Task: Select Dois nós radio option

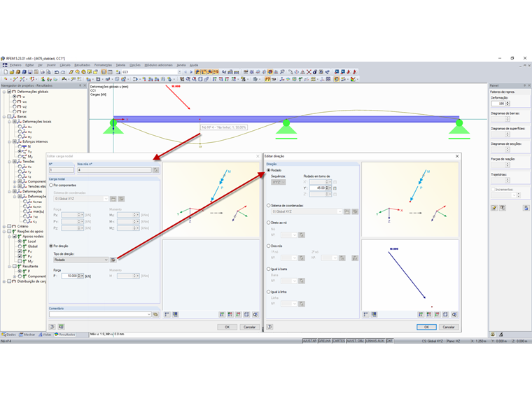Action: point(269,246)
